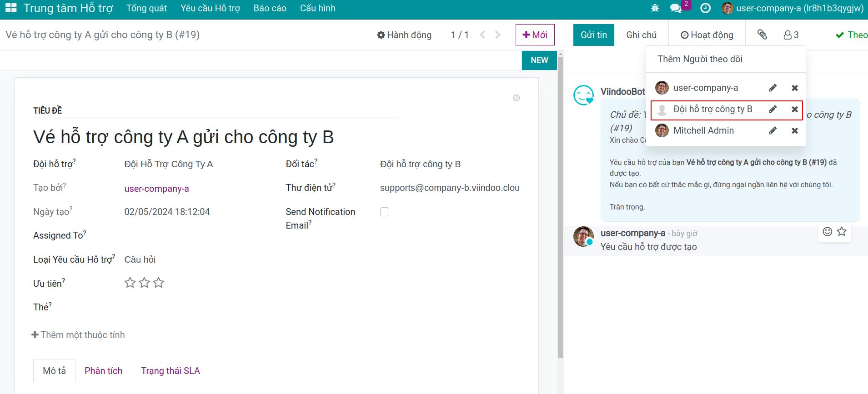Click the Mới button
This screenshot has width=868, height=394.
coord(535,35)
